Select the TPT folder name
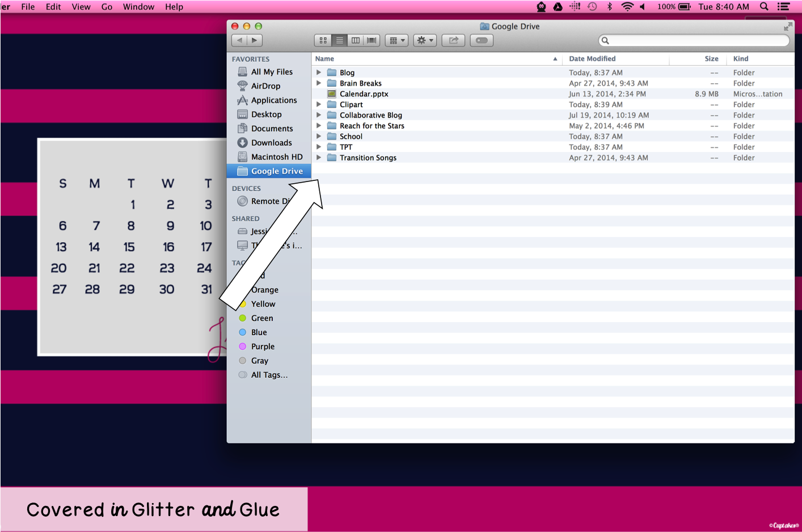Viewport: 802px width, 532px height. pyautogui.click(x=346, y=147)
